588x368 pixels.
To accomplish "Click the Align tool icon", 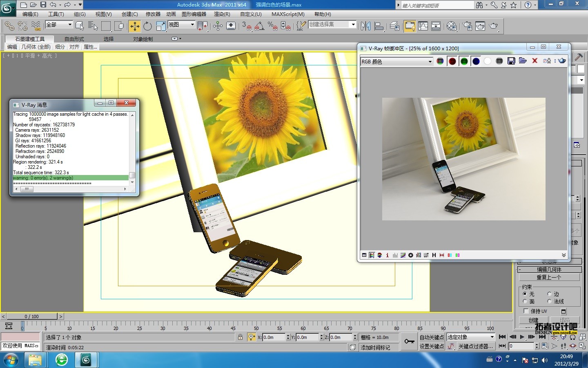I will click(379, 26).
